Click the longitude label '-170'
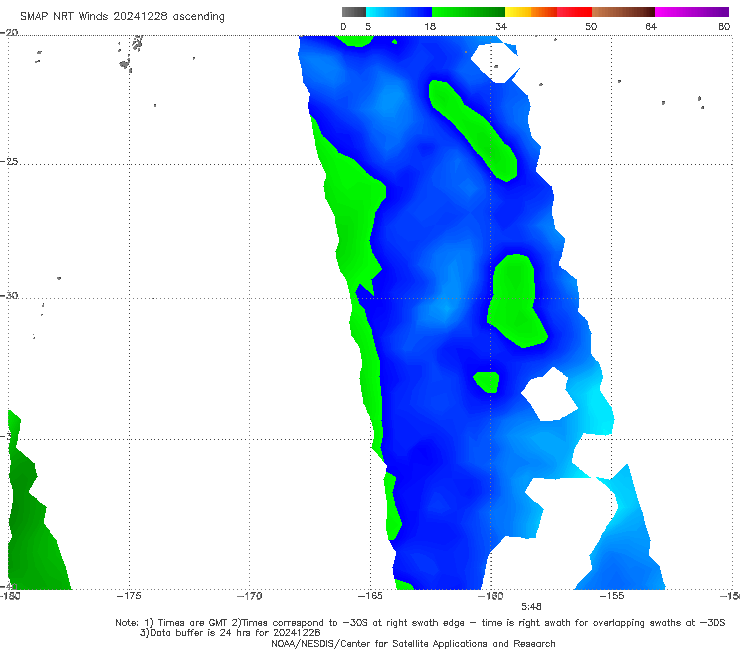Image resolution: width=740 pixels, height=650 pixels. click(x=250, y=596)
